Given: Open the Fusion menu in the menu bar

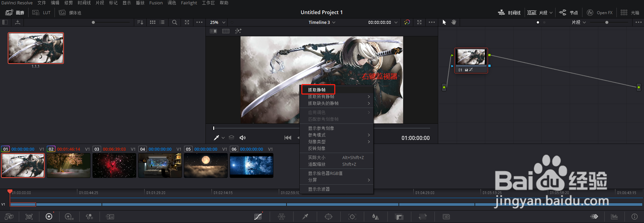Looking at the screenshot, I should (156, 3).
